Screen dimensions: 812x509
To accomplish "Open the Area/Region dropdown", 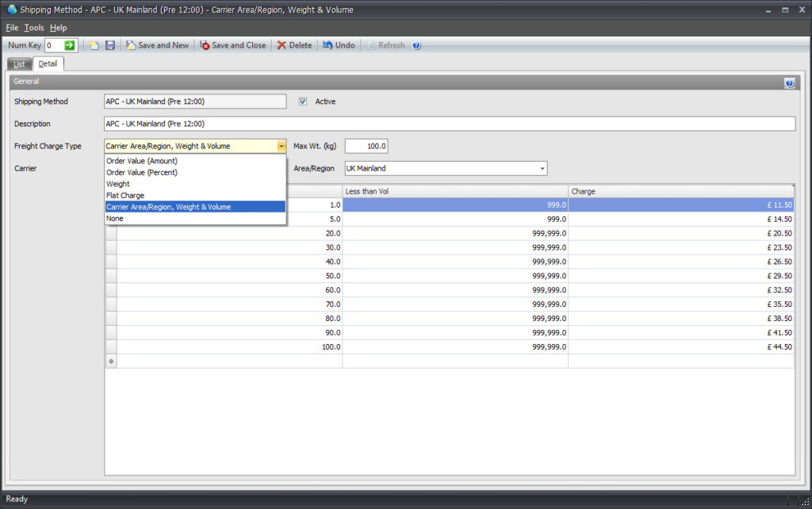I will click(544, 168).
